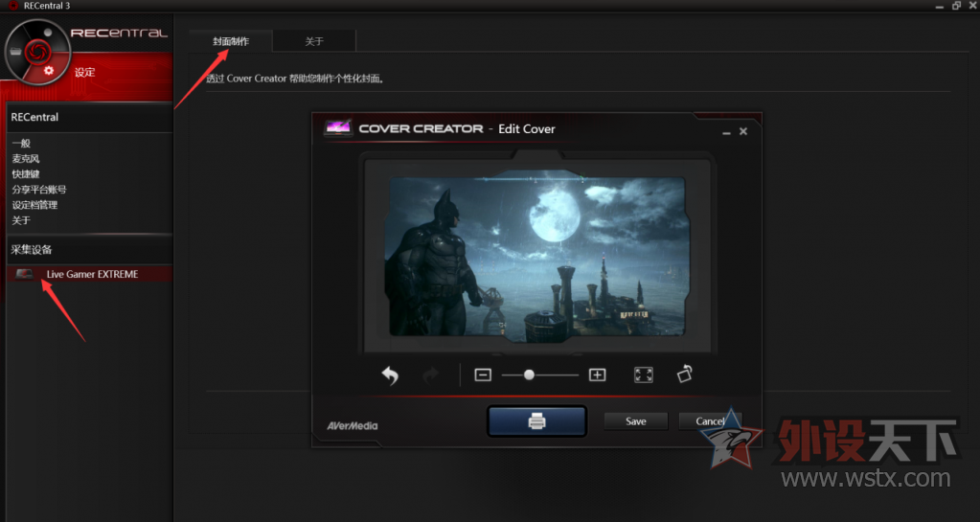980x522 pixels.
Task: Open 分享平台账号 in sidebar
Action: [38, 190]
